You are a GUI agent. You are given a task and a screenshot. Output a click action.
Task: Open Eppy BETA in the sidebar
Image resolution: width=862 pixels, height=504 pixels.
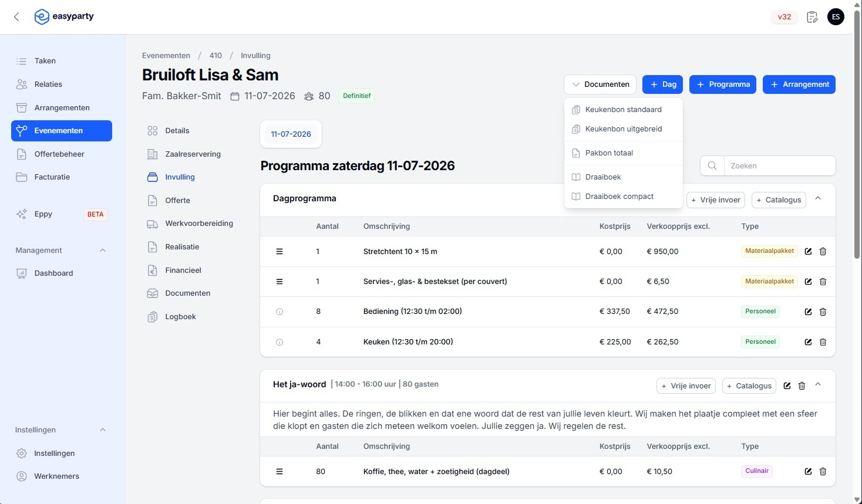point(61,214)
